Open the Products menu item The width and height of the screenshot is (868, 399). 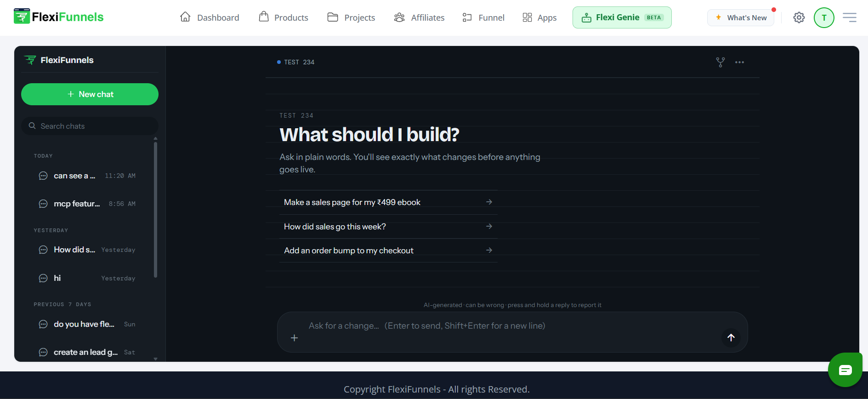click(284, 17)
